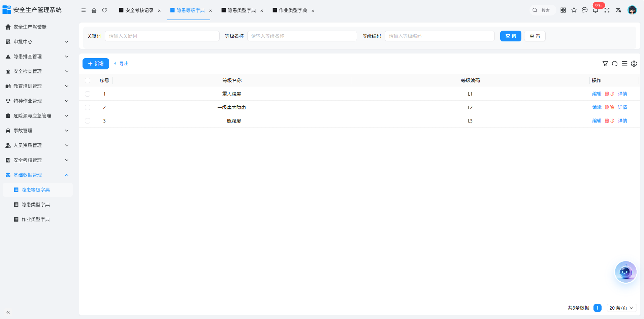
Task: Open notifications bell with 99+ badge
Action: [595, 10]
